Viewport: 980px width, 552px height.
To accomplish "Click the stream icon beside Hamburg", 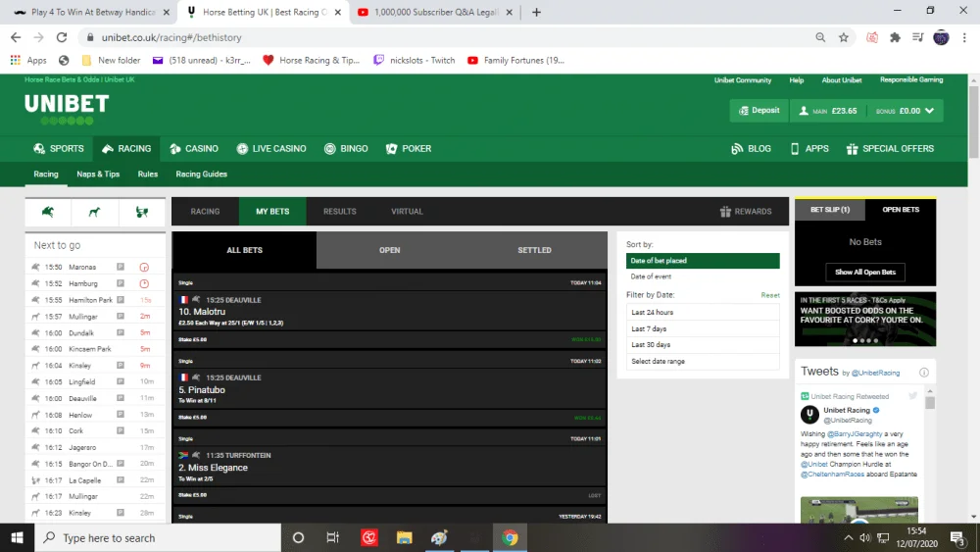I will click(121, 283).
